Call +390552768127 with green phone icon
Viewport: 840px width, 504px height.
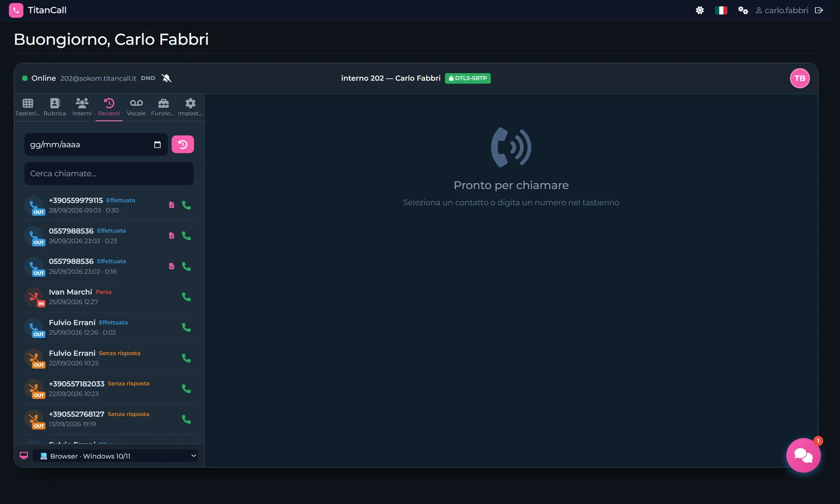(186, 419)
